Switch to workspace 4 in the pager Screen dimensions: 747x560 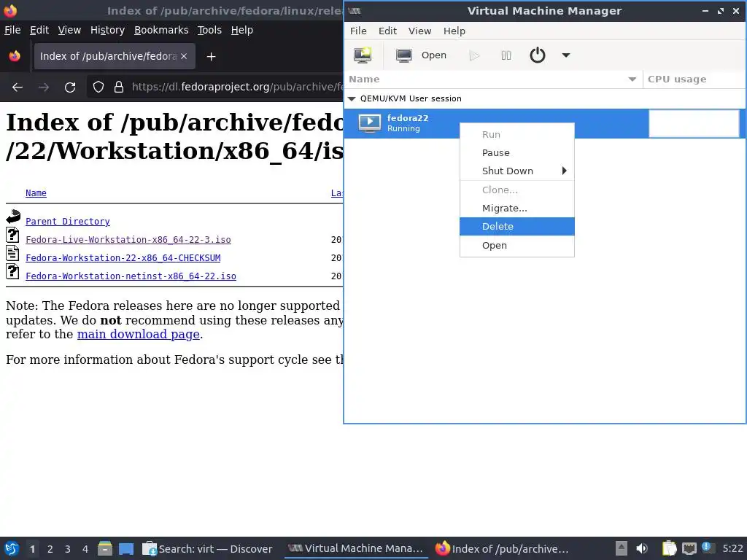85,549
